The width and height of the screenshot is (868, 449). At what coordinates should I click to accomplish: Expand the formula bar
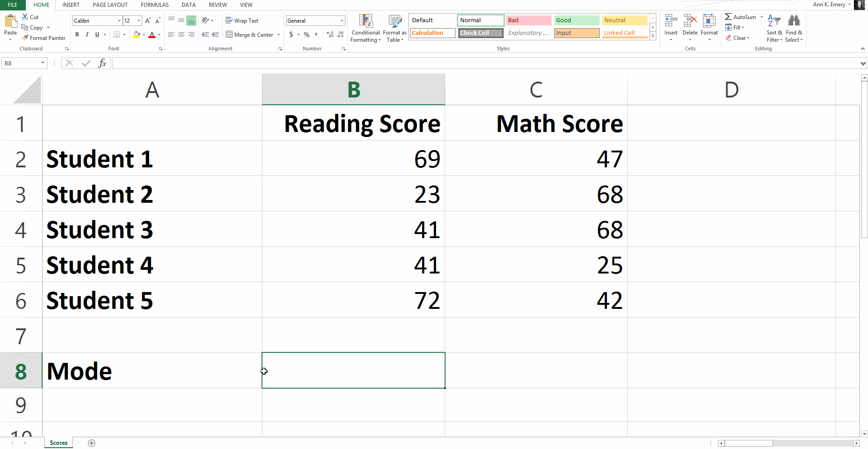tap(863, 63)
